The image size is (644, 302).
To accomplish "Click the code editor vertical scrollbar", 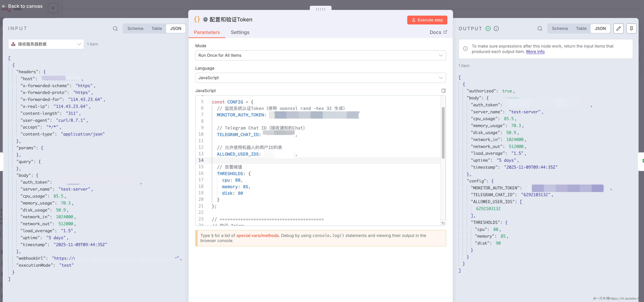I will [443, 133].
